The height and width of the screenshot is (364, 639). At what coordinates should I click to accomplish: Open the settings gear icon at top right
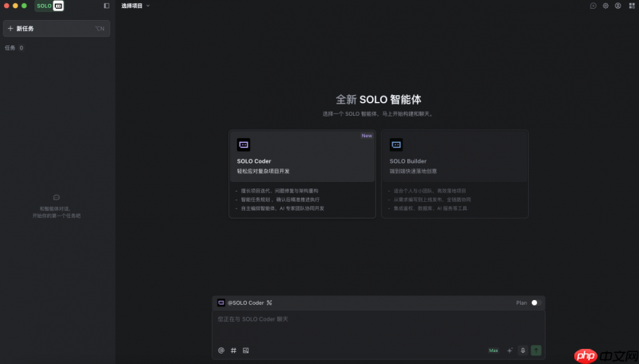tap(605, 6)
